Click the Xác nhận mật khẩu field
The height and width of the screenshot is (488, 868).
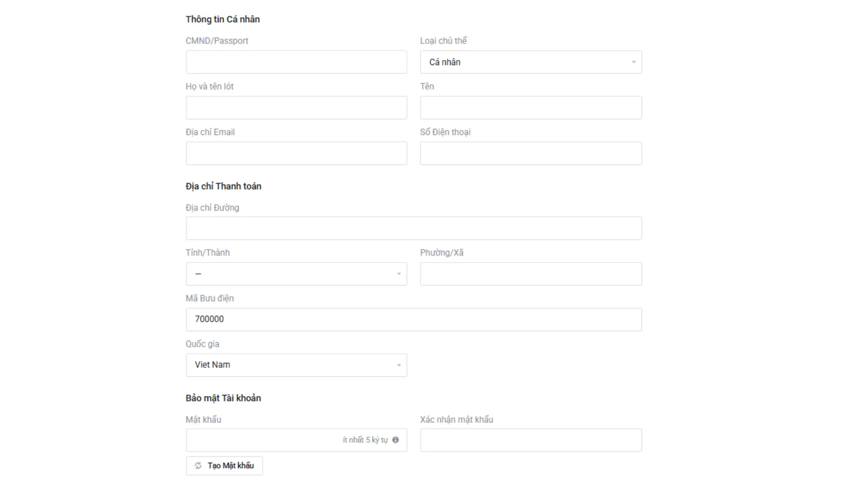click(531, 440)
